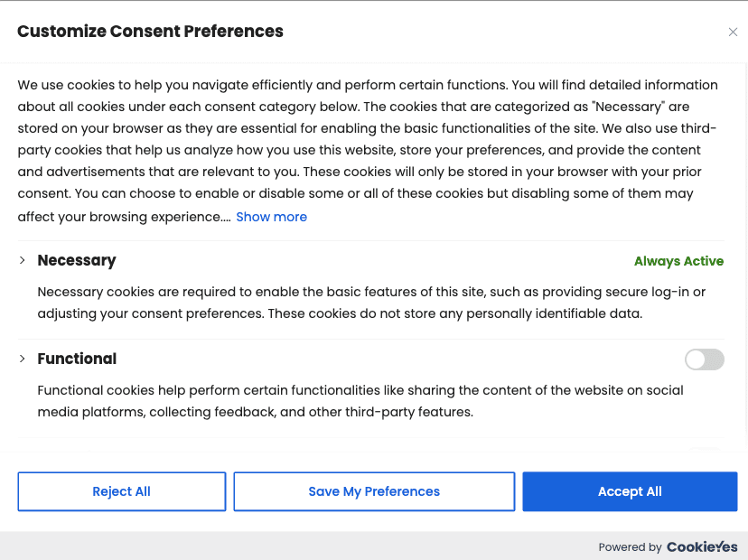Image resolution: width=748 pixels, height=560 pixels.
Task: Select the Necessary category heading
Action: [x=77, y=260]
